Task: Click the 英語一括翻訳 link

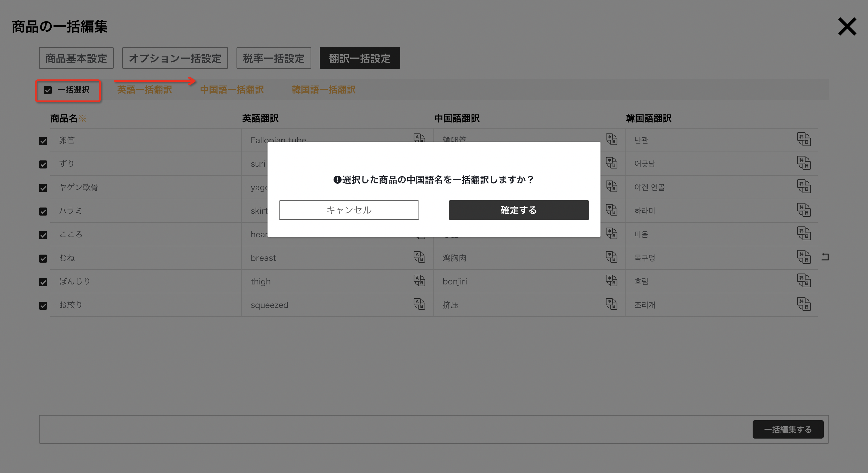Action: 145,90
